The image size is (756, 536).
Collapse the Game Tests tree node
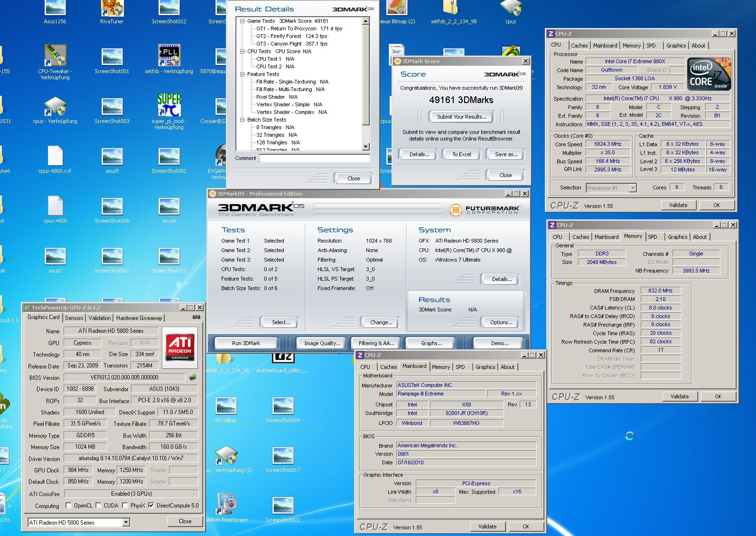[243, 21]
